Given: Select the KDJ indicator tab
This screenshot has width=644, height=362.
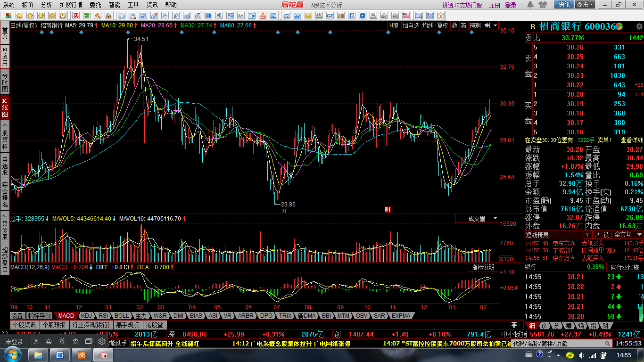Looking at the screenshot, I should click(86, 316).
